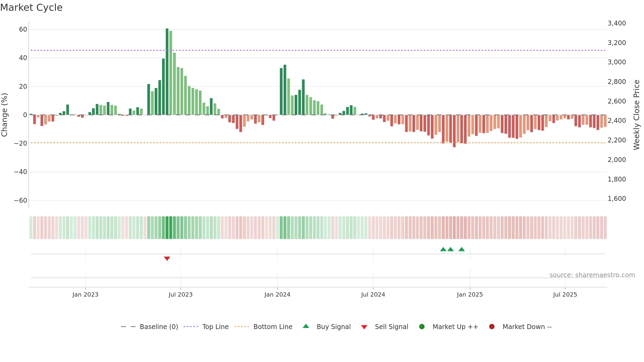This screenshot has height=362, width=644.
Task: Click the purple dotted Top Line legend swatch
Action: [191, 327]
